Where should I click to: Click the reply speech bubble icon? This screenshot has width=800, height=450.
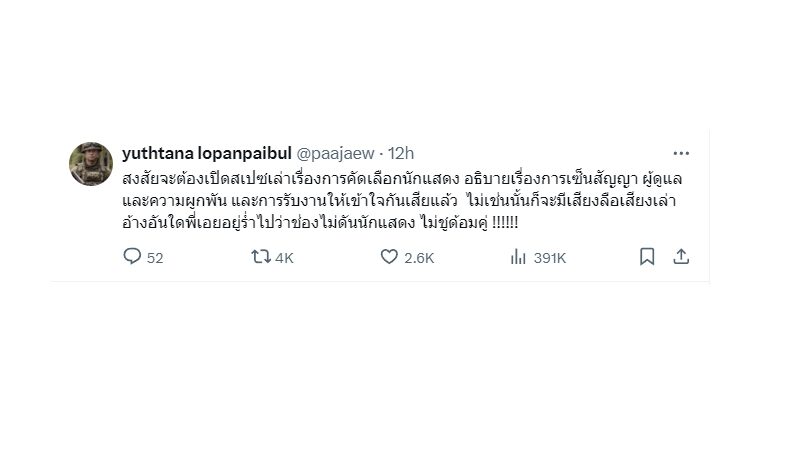coord(132,256)
